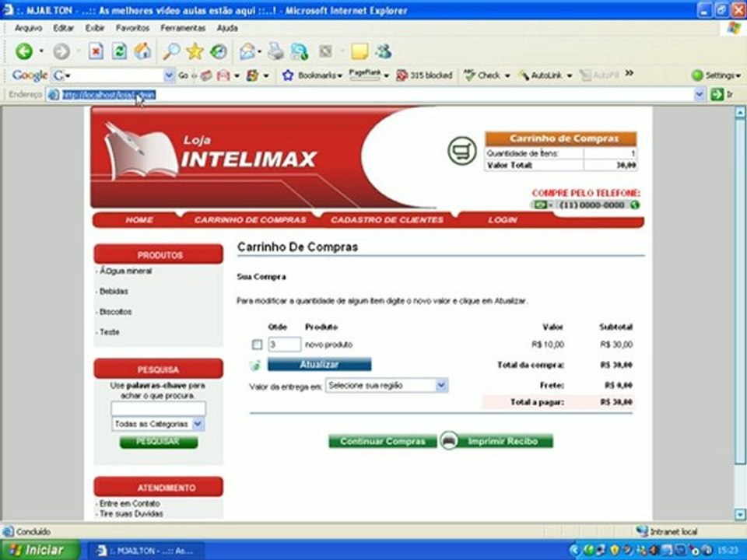747x560 pixels.
Task: Click the keyword search input under PESQUISA
Action: [x=158, y=408]
